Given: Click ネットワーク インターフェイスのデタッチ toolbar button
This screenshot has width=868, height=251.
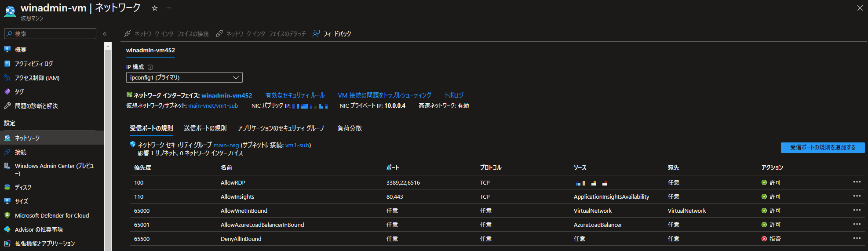Looking at the screenshot, I should 260,34.
